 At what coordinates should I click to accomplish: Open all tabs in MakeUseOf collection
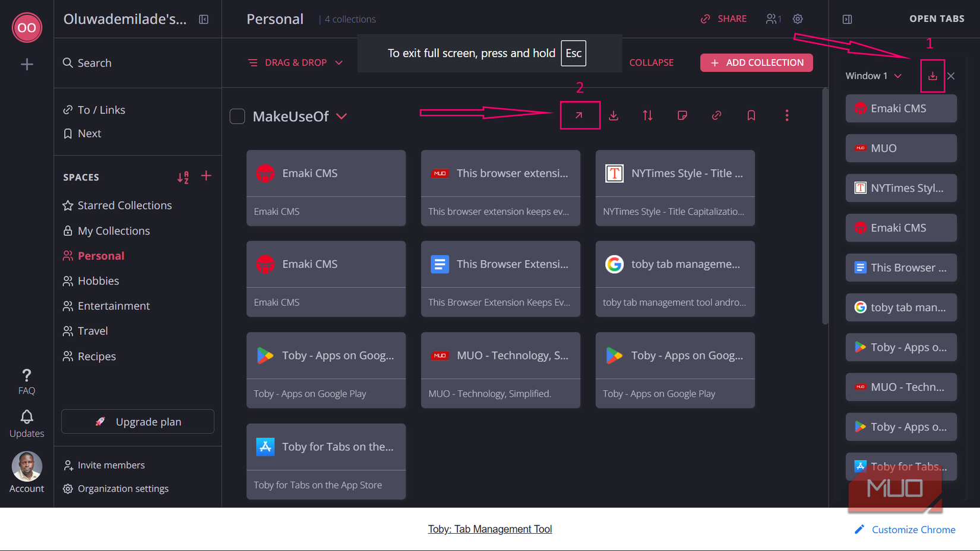(579, 115)
